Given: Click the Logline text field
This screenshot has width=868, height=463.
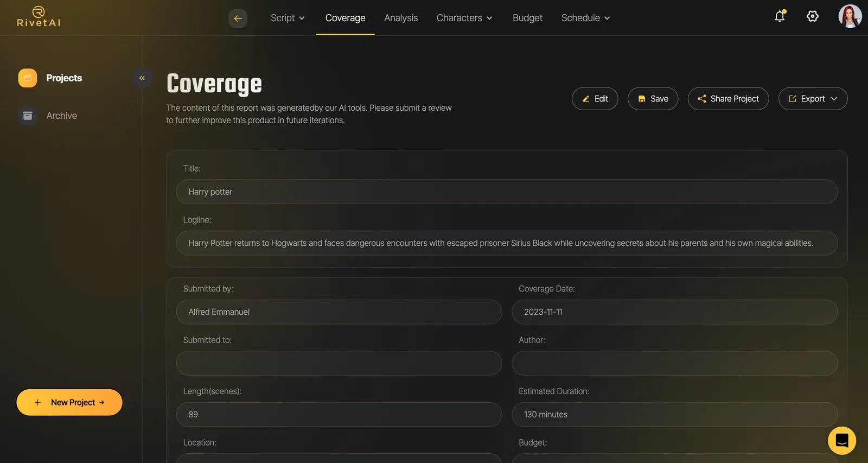Looking at the screenshot, I should (507, 243).
